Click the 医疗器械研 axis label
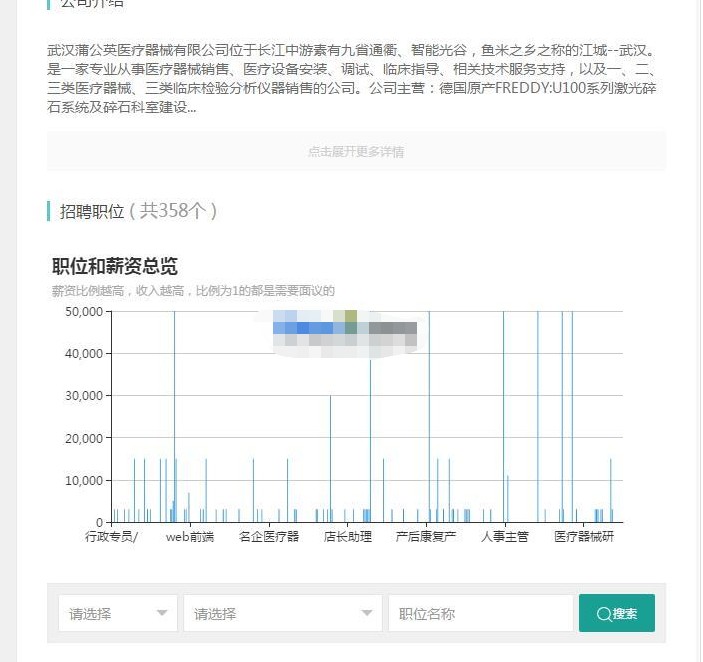 pyautogui.click(x=584, y=536)
